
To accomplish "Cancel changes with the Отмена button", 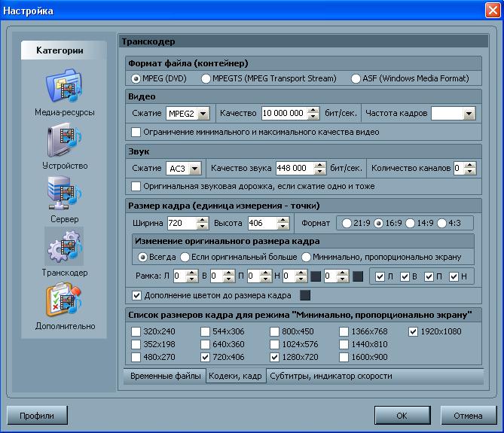I will (x=469, y=416).
